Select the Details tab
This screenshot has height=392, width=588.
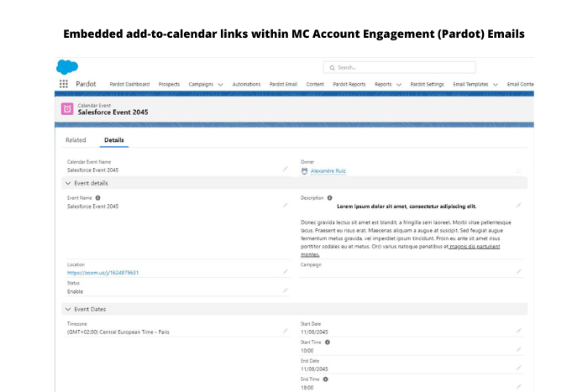(x=114, y=140)
